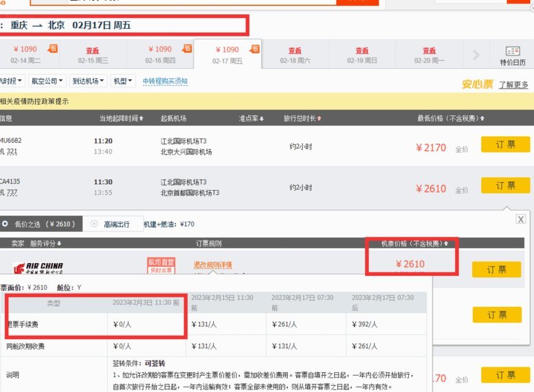Click the 安心票 label

pyautogui.click(x=478, y=84)
